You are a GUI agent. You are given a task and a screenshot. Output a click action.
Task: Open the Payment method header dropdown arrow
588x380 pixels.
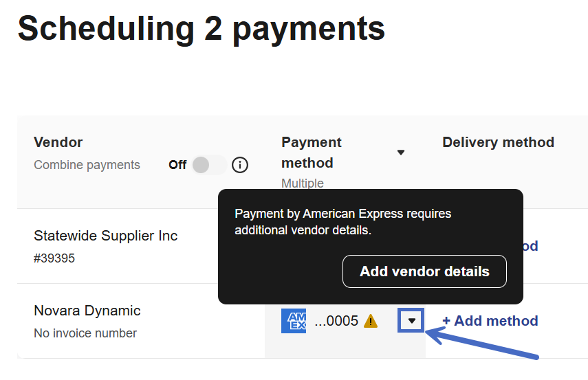coord(401,153)
